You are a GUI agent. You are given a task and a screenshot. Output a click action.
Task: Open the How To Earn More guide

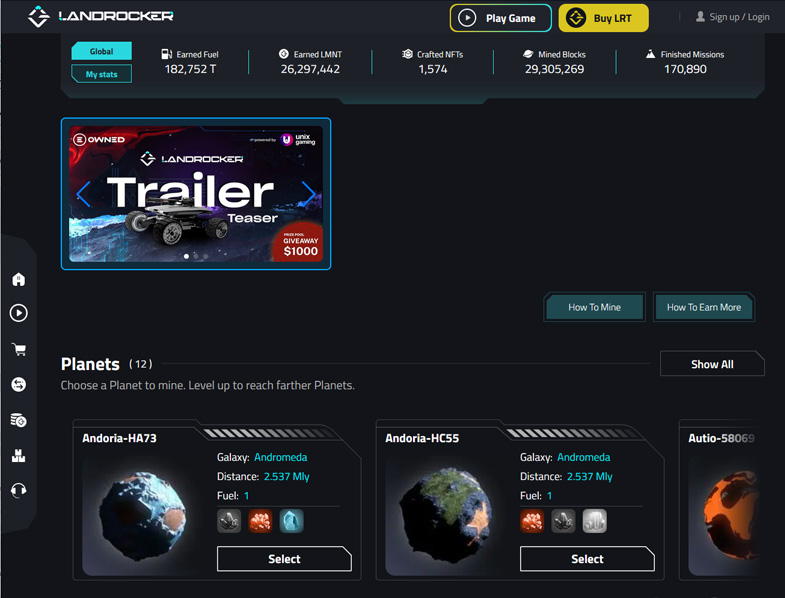tap(703, 307)
